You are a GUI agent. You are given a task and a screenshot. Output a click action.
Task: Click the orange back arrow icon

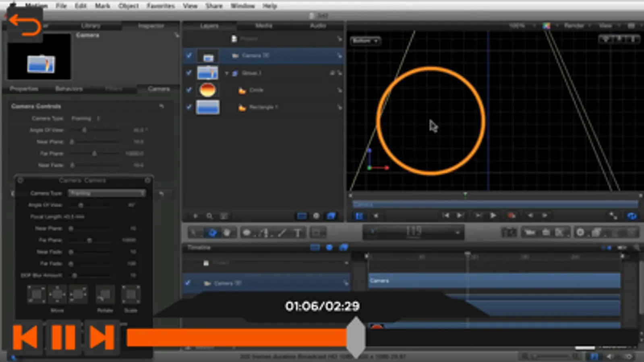pos(25,25)
